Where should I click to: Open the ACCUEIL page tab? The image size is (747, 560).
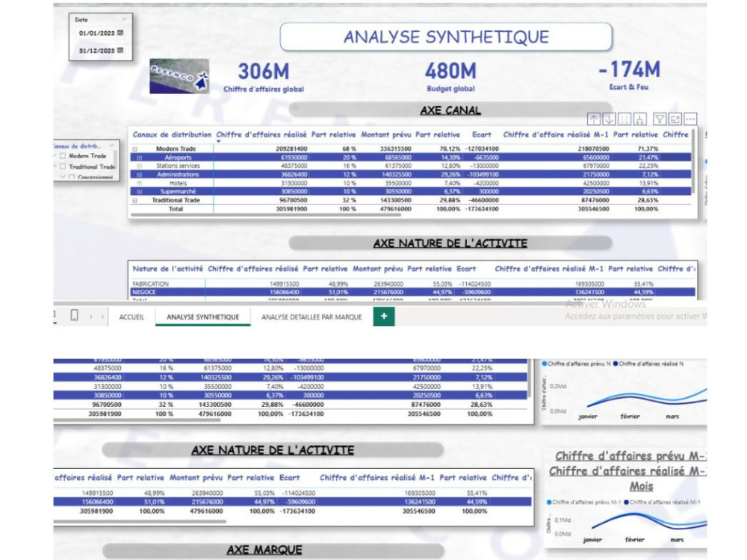tap(131, 317)
